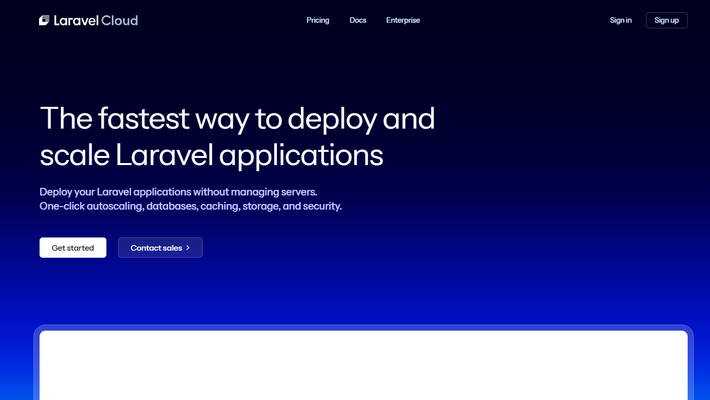
Task: Click the Sign up button
Action: click(x=667, y=20)
